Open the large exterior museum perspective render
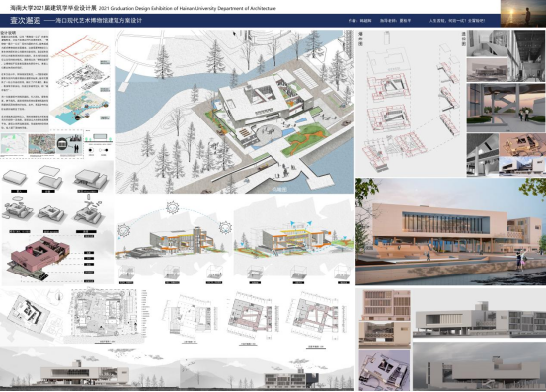Image resolution: width=546 pixels, height=392 pixels. point(450,231)
